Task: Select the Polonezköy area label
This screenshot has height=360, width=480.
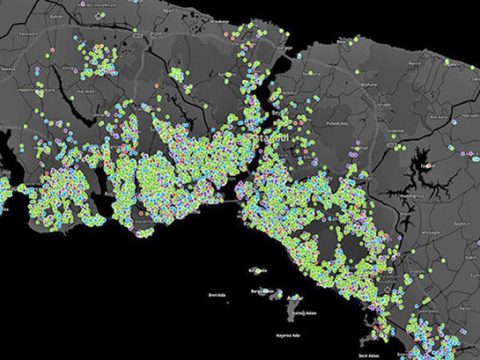Action: coord(337,123)
